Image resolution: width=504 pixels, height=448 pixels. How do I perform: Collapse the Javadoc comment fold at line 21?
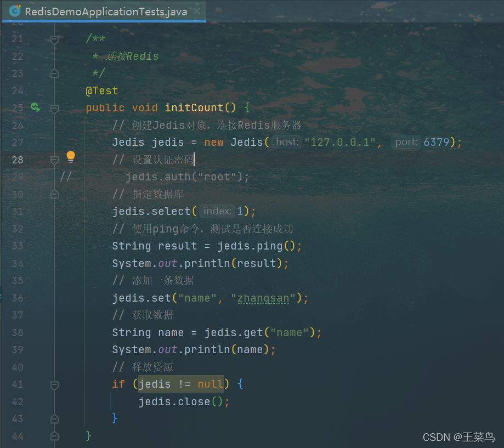[x=54, y=39]
